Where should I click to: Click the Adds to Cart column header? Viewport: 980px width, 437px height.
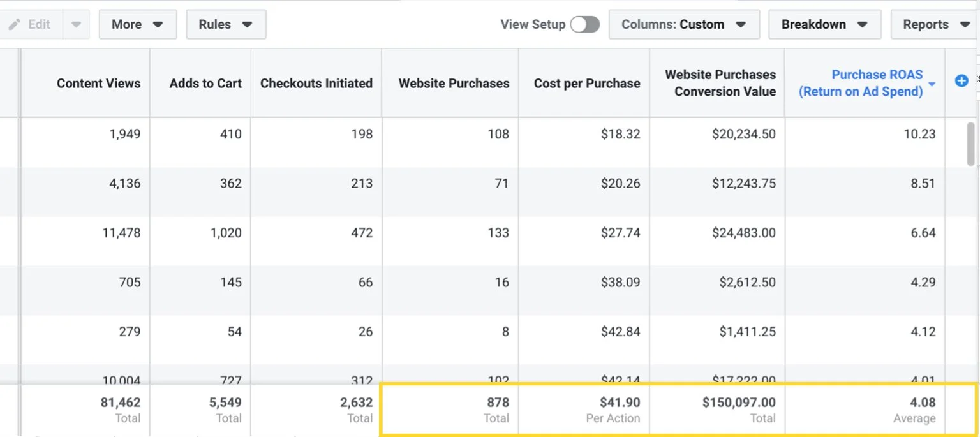click(205, 83)
